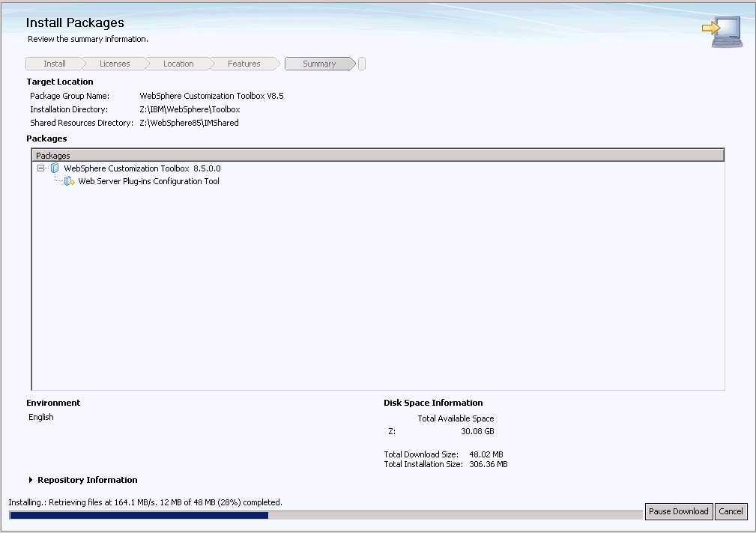This screenshot has height=533, width=756.
Task: Click the small step after Summary
Action: coord(362,64)
